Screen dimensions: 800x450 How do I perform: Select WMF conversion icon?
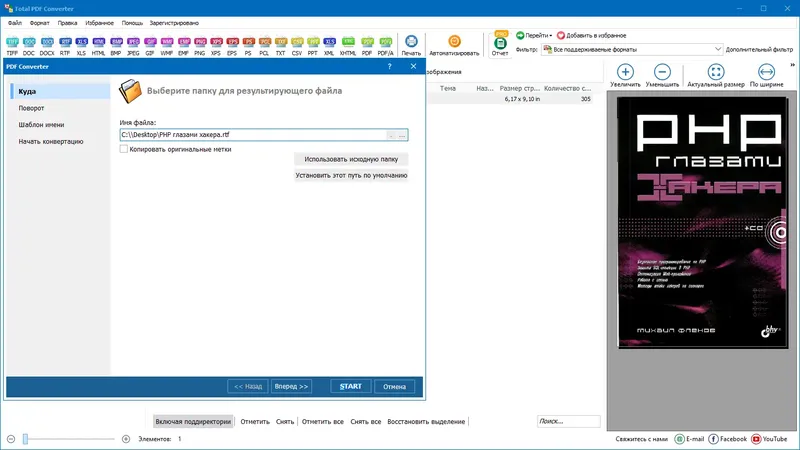pyautogui.click(x=167, y=45)
